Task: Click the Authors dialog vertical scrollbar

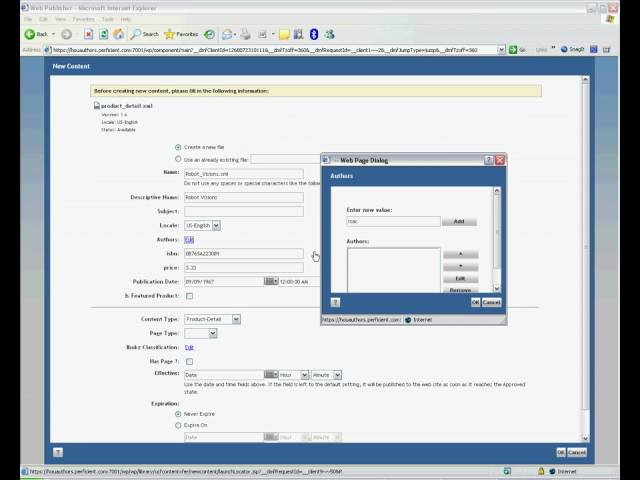Action: tap(497, 240)
